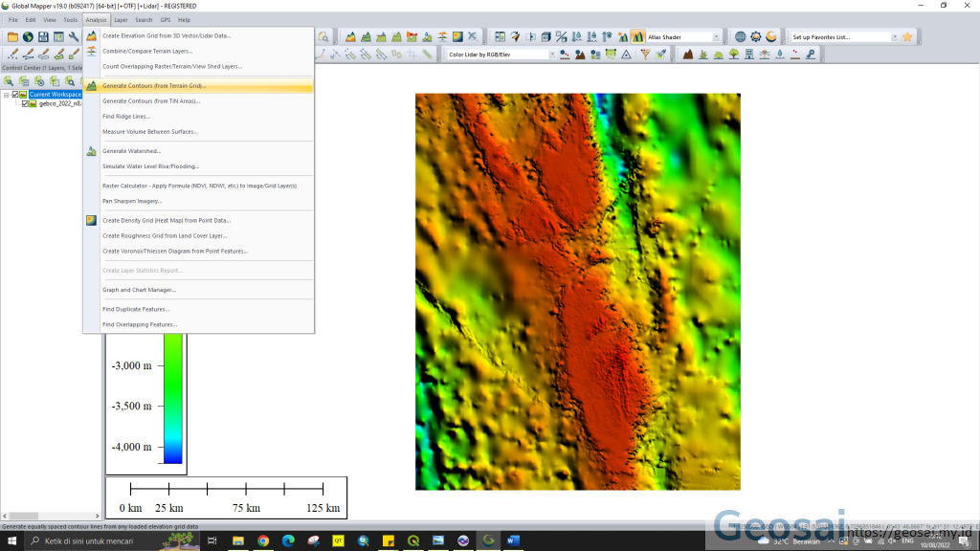Open the Color Lidar by RGB/Elev dropdown

(553, 54)
